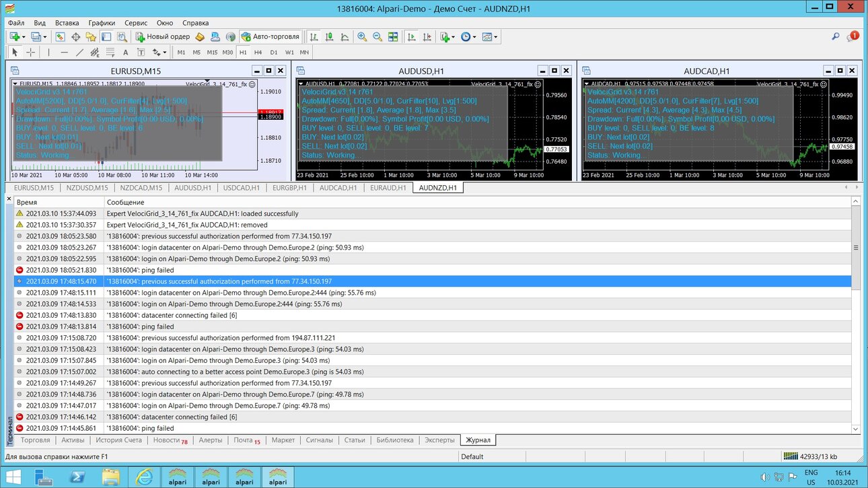Open the templates dropdown in toolbar
Screen dimensions: 868x488
pyautogui.click(x=490, y=37)
